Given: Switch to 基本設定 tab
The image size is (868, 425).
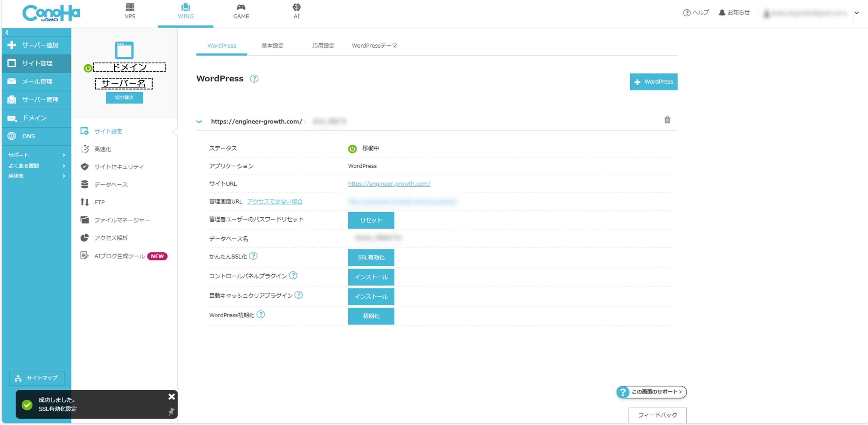Looking at the screenshot, I should point(272,46).
